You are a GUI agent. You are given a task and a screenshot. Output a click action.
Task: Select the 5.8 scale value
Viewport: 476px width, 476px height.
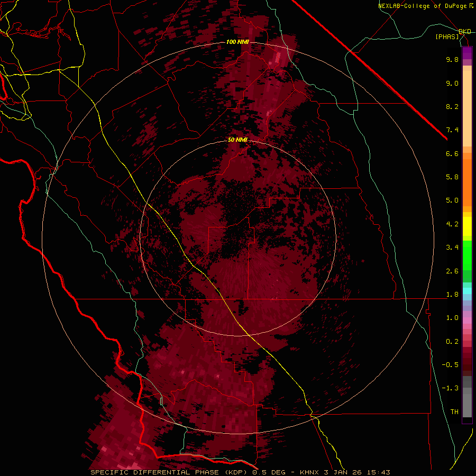pyautogui.click(x=452, y=177)
